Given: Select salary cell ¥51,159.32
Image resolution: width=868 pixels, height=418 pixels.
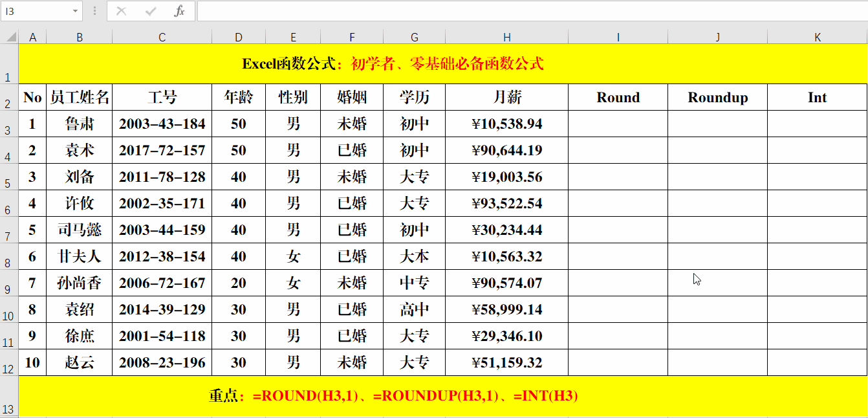Looking at the screenshot, I should [507, 362].
